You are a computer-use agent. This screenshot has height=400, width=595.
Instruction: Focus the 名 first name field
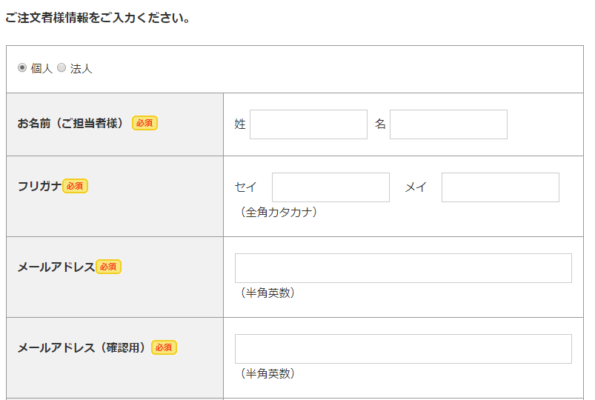point(449,124)
